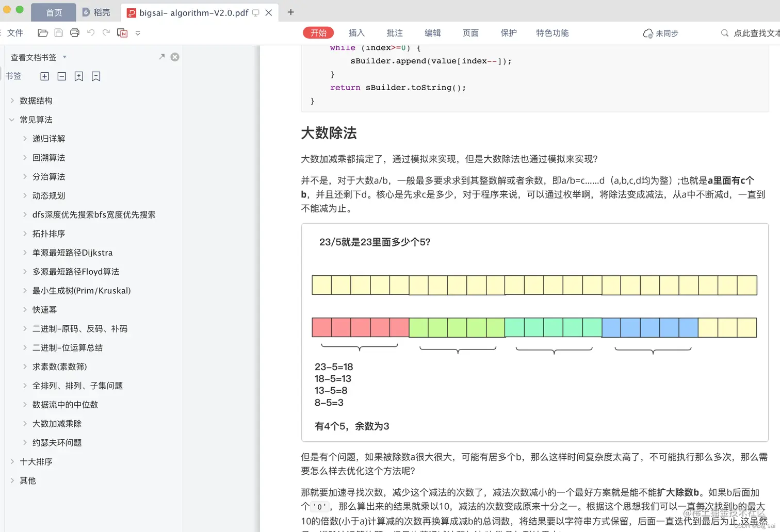780x532 pixels.
Task: Click the undock bookmark panel arrow icon
Action: coord(161,57)
